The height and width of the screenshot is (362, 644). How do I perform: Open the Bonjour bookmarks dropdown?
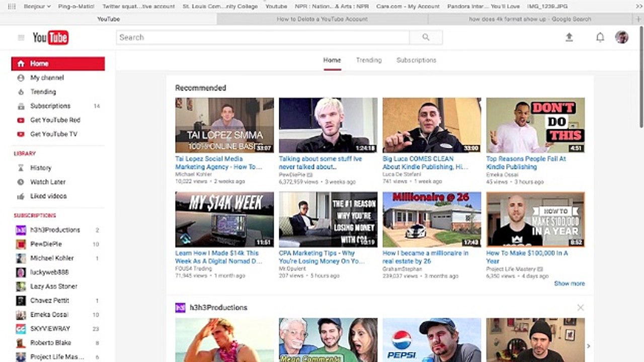coord(37,7)
